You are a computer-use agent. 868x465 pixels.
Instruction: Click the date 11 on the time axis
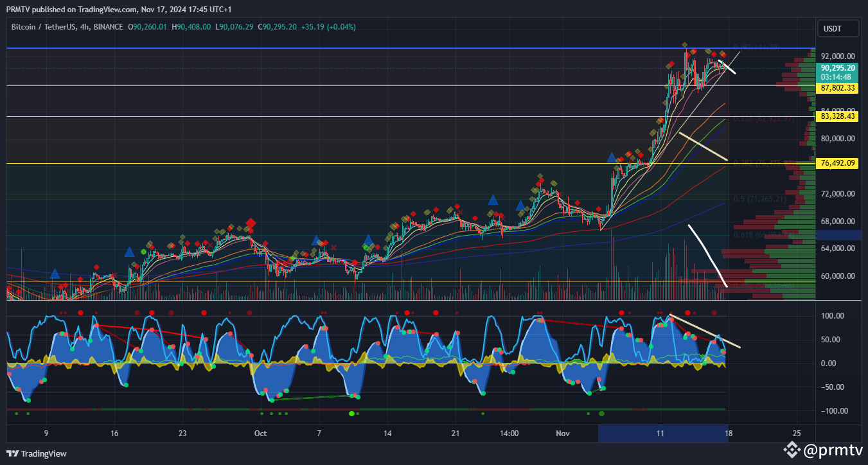point(660,434)
